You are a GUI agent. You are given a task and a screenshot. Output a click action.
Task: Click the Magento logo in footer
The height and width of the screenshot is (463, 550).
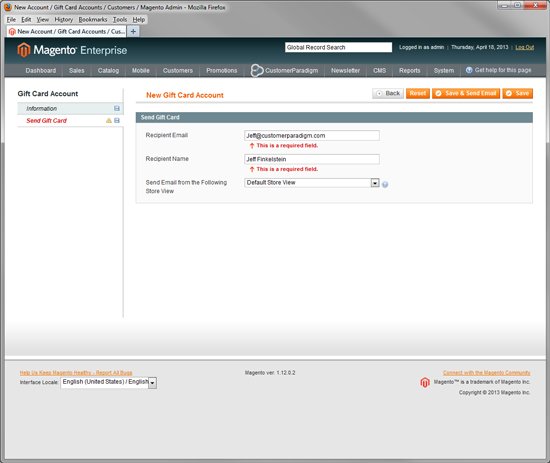tap(425, 382)
